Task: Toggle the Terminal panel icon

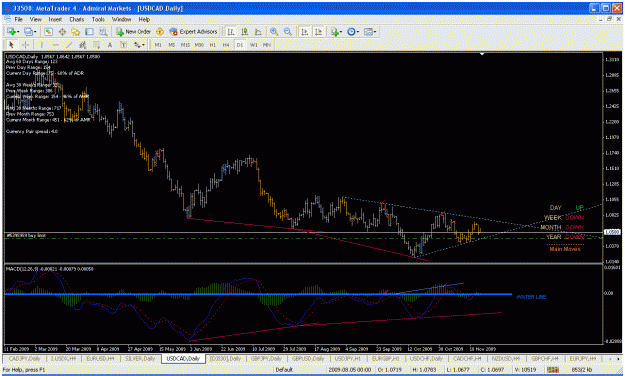Action: (x=90, y=32)
